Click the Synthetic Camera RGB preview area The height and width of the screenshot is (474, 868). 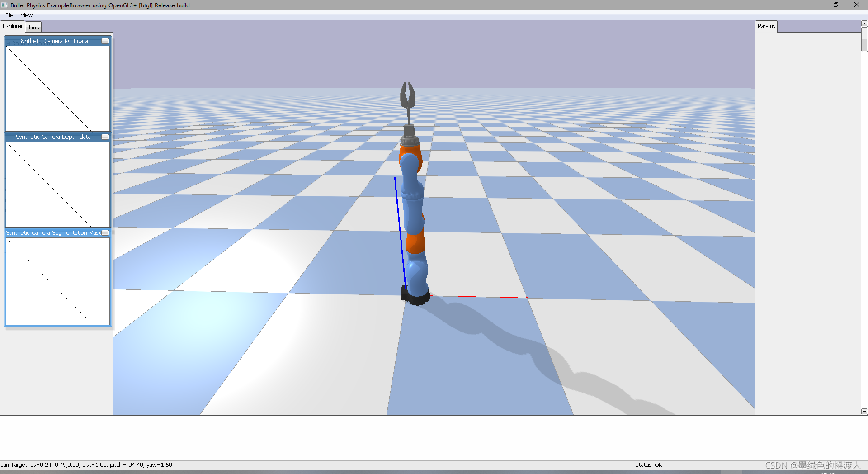[57, 89]
